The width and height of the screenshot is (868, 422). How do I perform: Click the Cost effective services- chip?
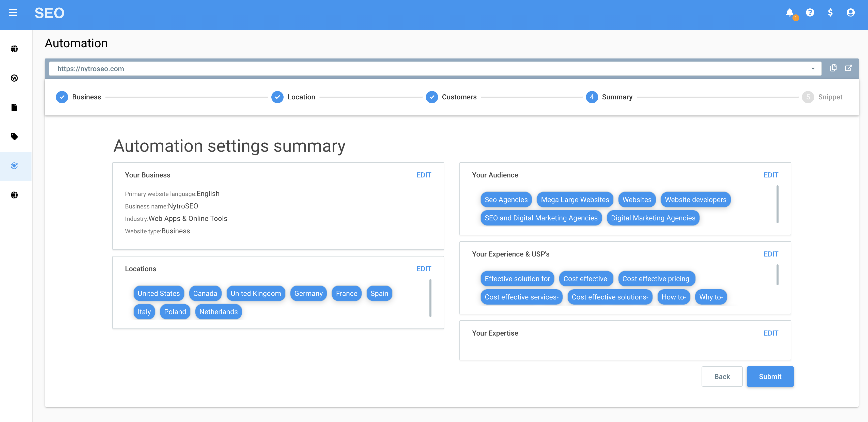tap(522, 297)
